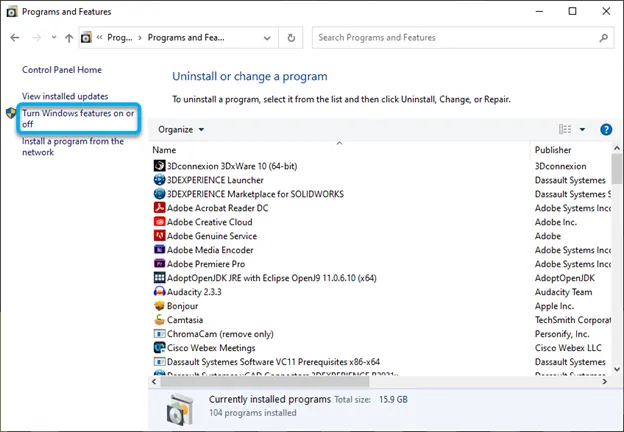This screenshot has width=624, height=432.
Task: Select Audacity 2.3.3 program name
Action: pyautogui.click(x=194, y=292)
